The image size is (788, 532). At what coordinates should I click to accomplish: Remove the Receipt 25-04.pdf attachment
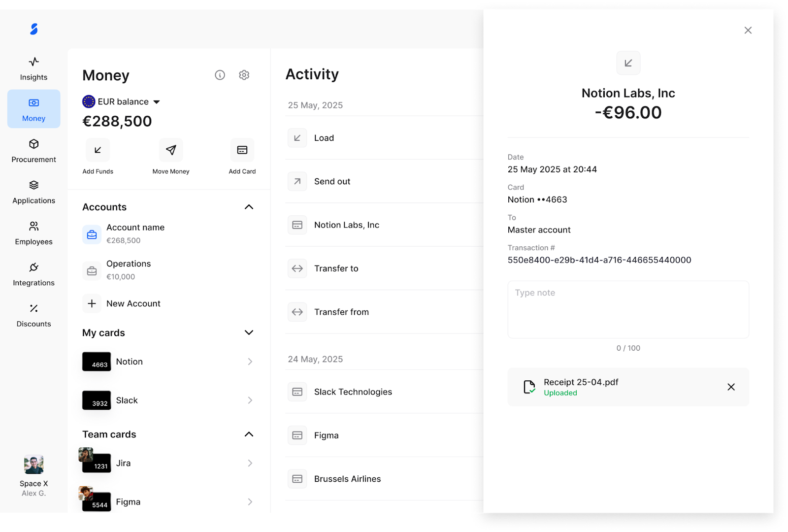(x=731, y=387)
